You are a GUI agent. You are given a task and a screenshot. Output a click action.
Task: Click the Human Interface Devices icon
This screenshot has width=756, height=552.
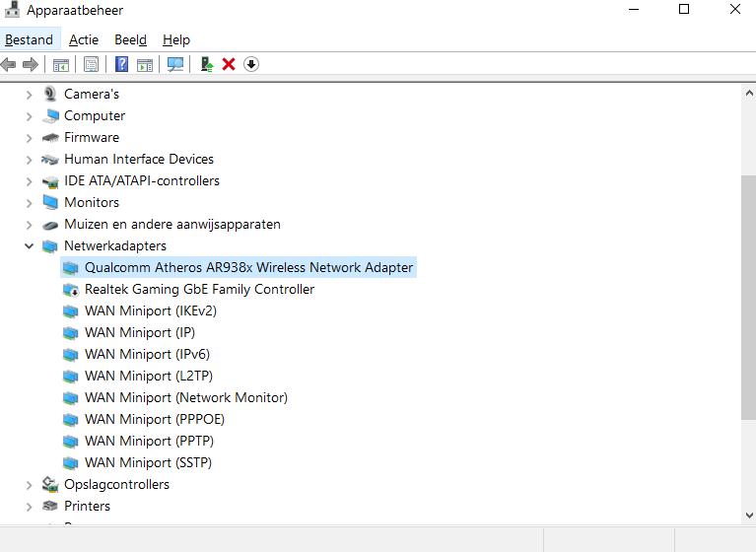(50, 159)
